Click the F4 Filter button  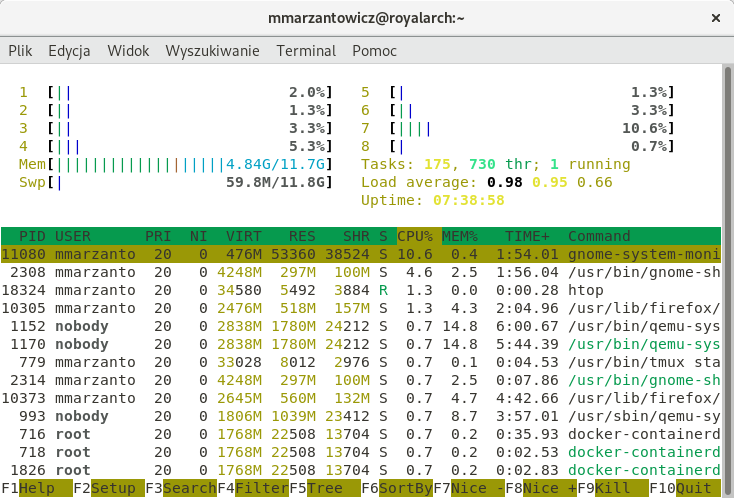tap(253, 488)
